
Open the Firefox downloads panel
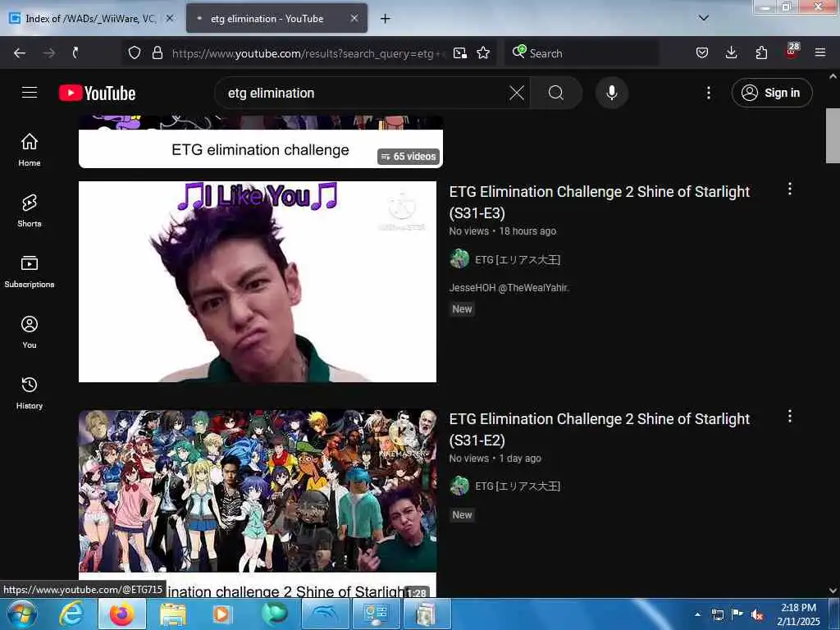[731, 52]
